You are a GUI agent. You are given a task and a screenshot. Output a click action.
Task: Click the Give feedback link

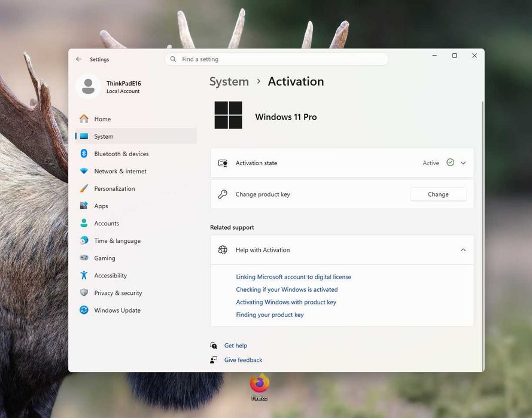click(x=243, y=359)
